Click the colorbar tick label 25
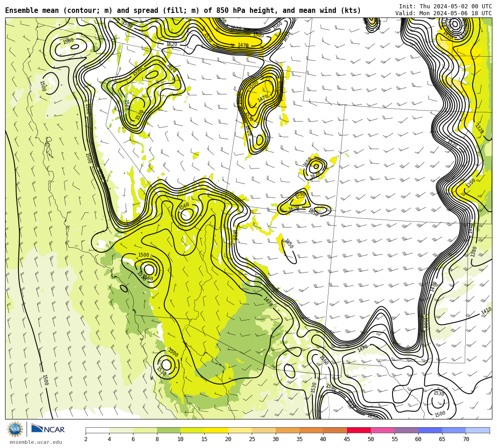This screenshot has width=497, height=448. tap(252, 439)
